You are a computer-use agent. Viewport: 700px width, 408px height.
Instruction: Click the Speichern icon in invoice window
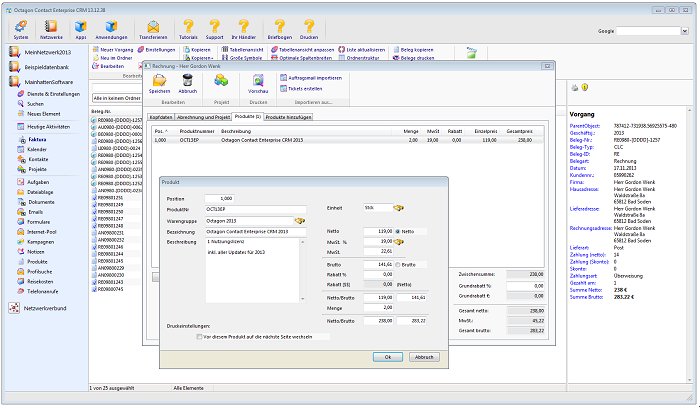[x=159, y=81]
